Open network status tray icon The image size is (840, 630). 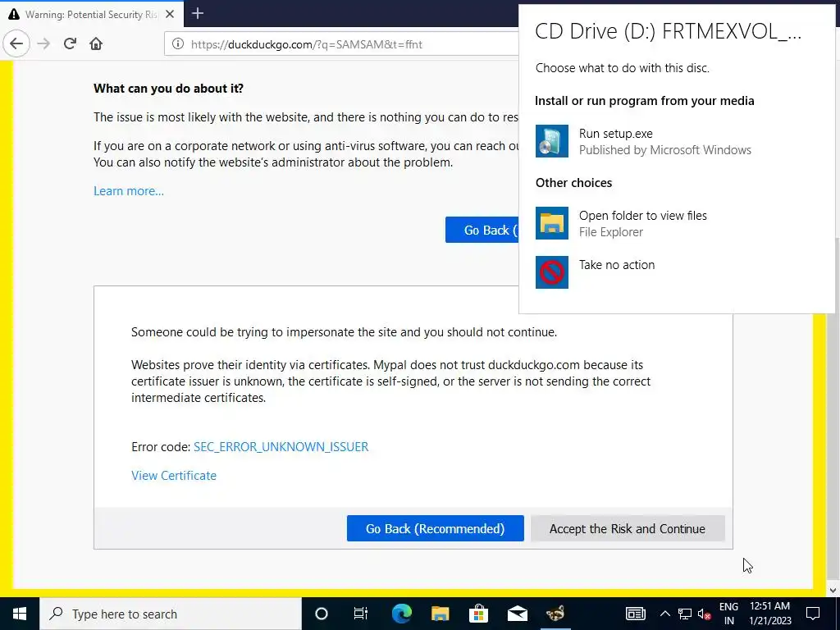[x=685, y=614]
